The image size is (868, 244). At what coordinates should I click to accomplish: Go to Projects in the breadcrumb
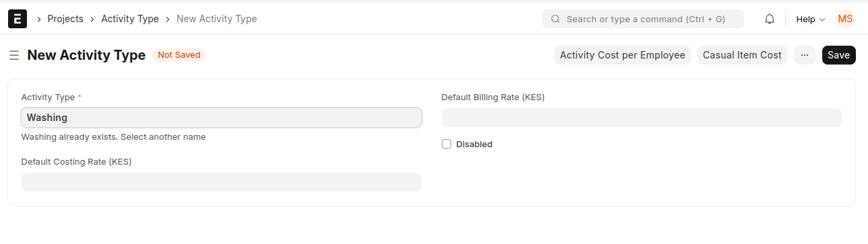(65, 19)
